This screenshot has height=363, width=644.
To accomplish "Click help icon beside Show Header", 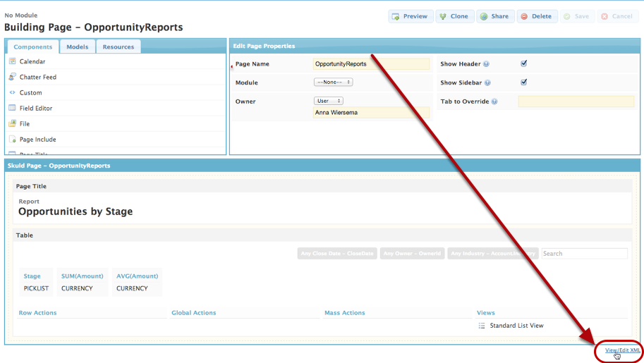I will point(487,64).
